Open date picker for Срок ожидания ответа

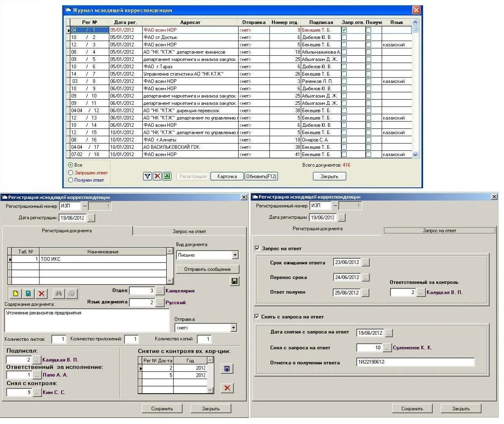click(365, 263)
